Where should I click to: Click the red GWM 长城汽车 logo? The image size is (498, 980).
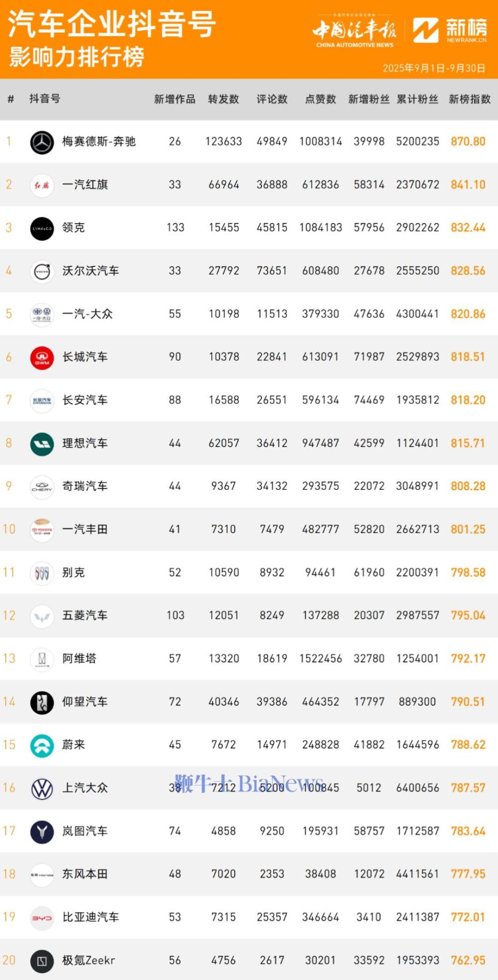(x=42, y=358)
